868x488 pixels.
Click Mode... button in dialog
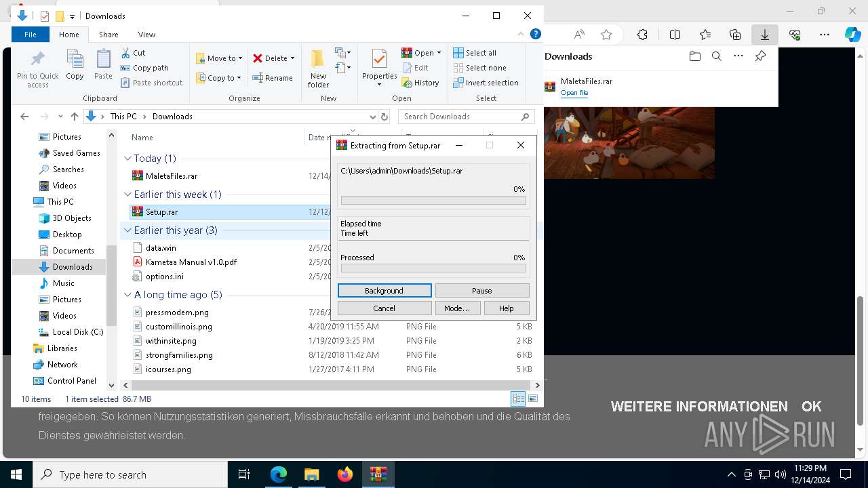tap(457, 308)
